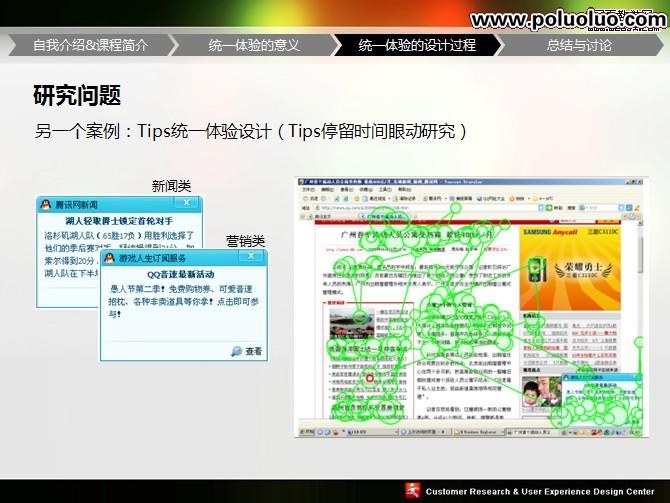Screen dimensions: 670x503
Task: Select the 新闻类 label
Action: pyautogui.click(x=171, y=186)
